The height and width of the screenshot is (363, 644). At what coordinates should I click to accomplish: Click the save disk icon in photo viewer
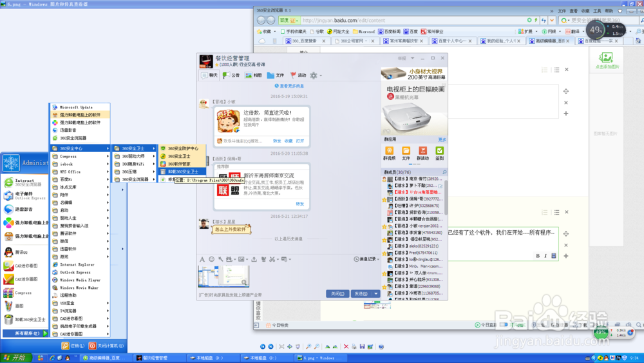point(362,346)
